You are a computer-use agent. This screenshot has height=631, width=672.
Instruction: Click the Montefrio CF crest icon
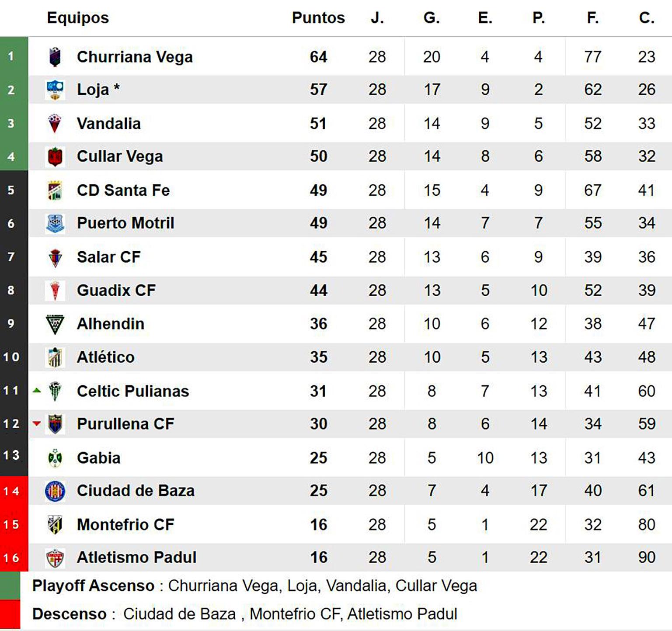55,524
